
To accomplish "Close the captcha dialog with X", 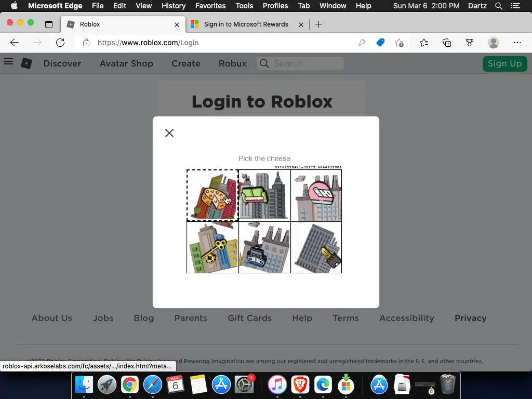I will tap(169, 132).
